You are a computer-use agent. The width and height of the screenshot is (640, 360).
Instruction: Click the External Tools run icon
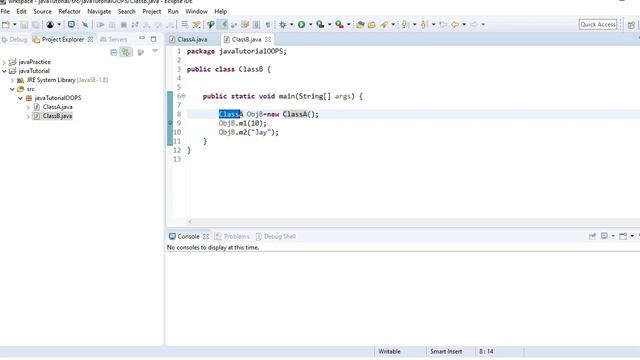click(340, 24)
